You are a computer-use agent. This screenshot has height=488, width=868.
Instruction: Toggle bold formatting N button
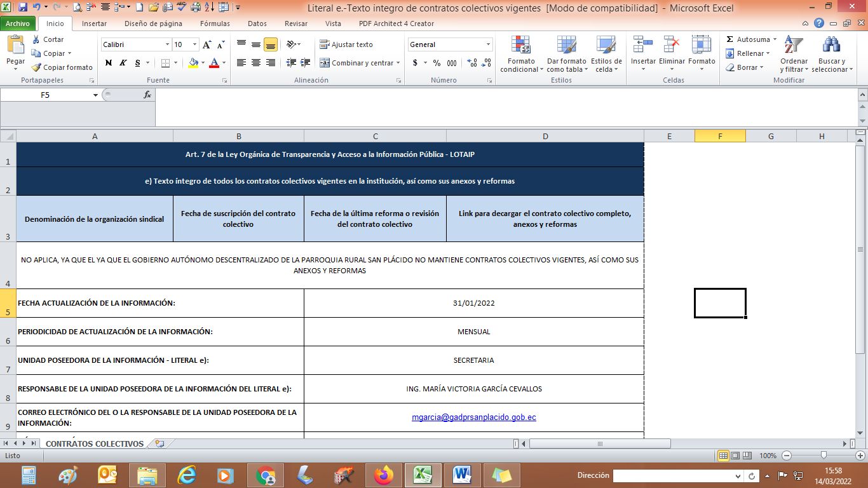108,63
